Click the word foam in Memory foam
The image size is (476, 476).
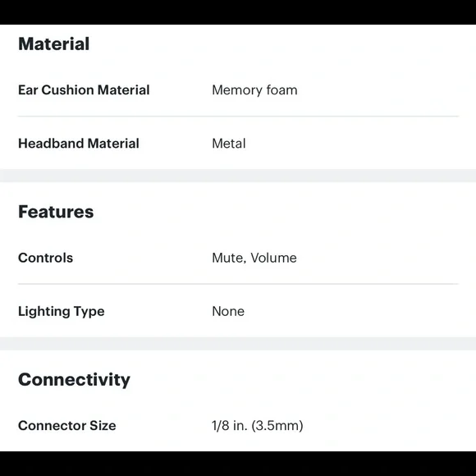(281, 90)
